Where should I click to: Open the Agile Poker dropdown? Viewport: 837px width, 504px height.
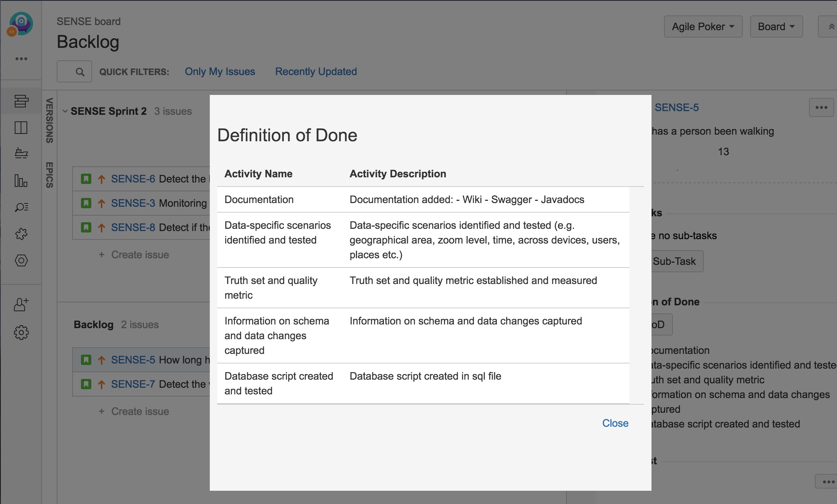coord(703,26)
